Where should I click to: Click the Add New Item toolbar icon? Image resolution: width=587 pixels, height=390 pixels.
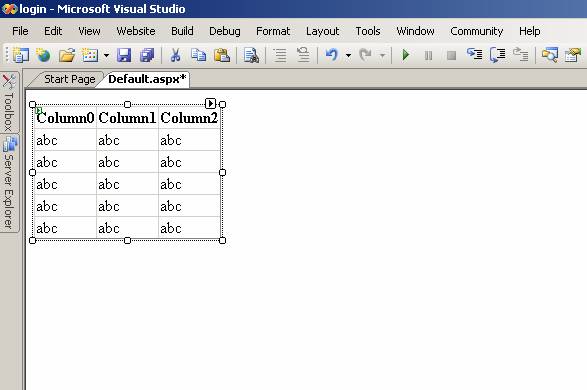click(x=90, y=55)
